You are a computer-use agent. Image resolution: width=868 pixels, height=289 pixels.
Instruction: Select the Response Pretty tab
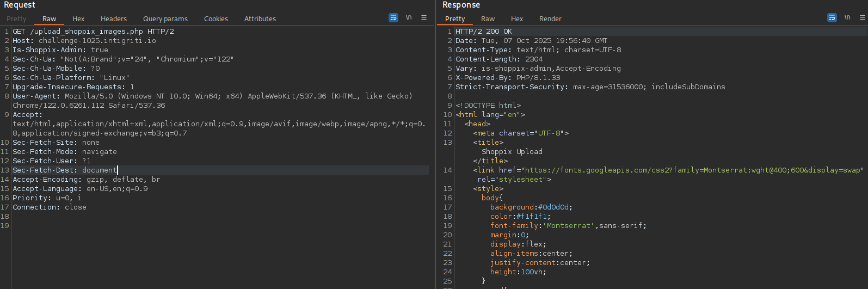click(x=454, y=19)
